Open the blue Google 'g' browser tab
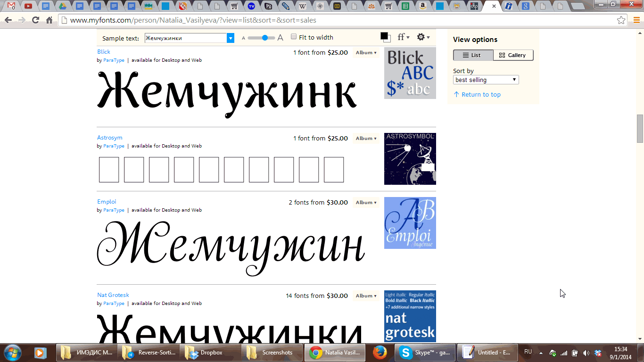644x362 pixels. [x=525, y=6]
